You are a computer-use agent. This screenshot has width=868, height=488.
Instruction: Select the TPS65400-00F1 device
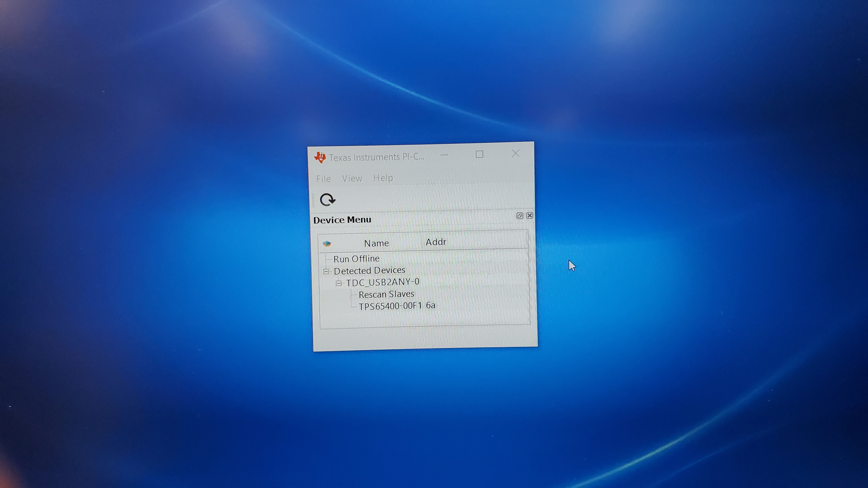[390, 306]
